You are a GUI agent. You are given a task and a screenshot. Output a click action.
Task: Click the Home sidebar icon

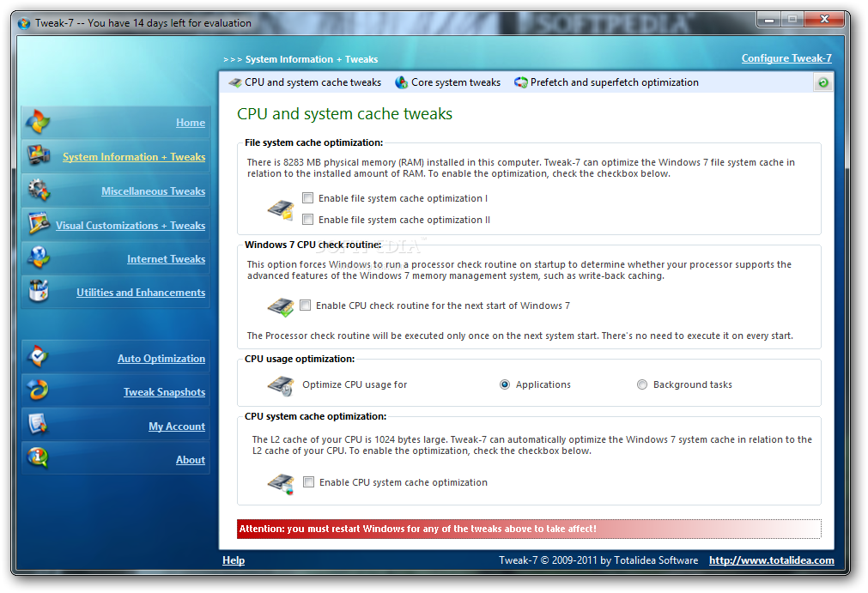click(x=38, y=122)
